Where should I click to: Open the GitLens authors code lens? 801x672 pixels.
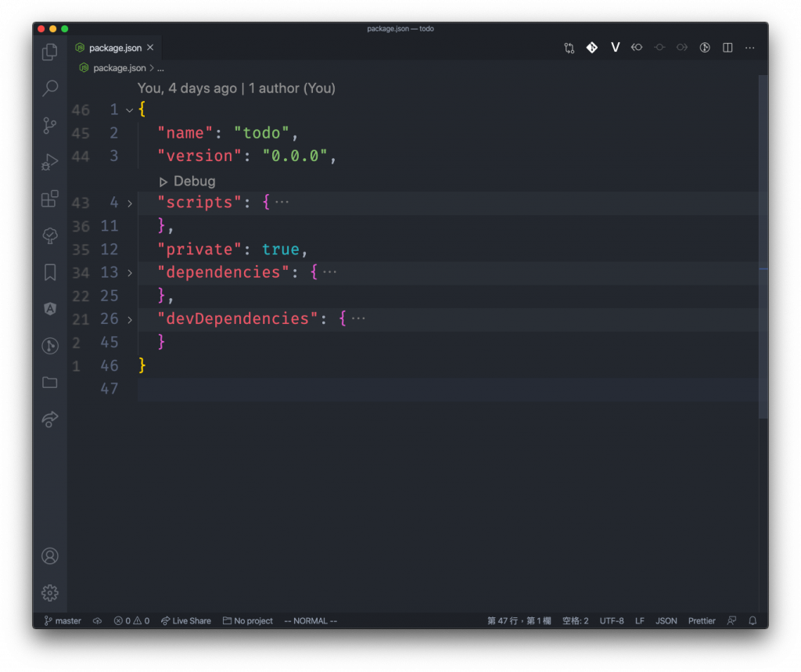tap(236, 88)
